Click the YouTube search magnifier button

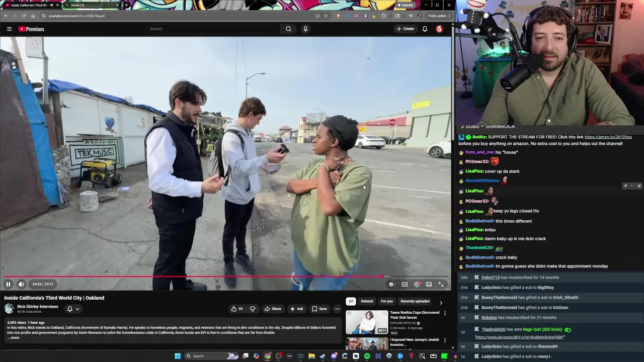[x=288, y=29]
